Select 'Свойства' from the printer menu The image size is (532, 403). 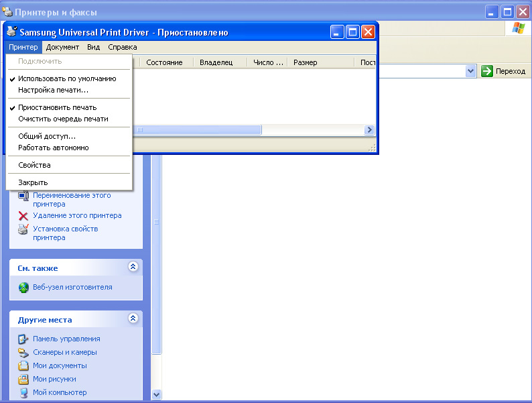click(34, 165)
